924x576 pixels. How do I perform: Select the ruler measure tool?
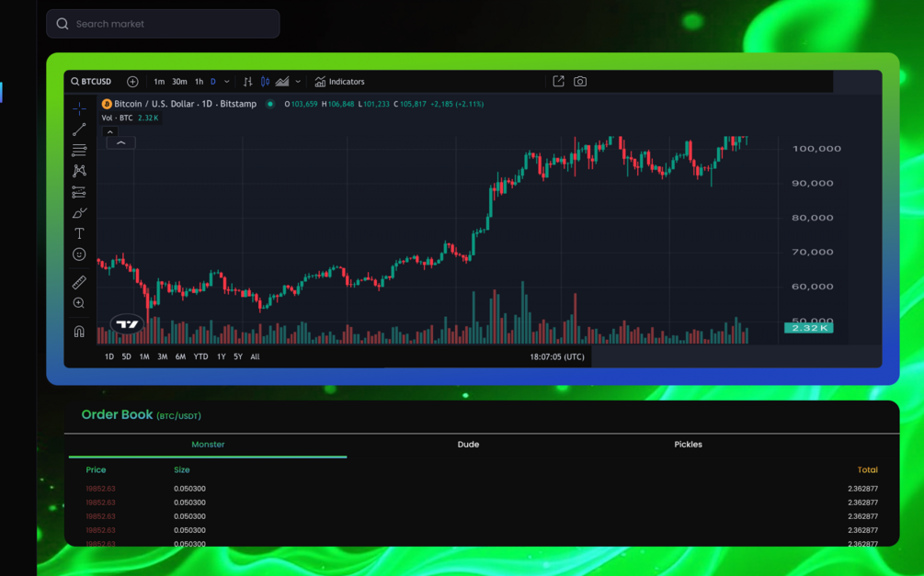point(79,282)
